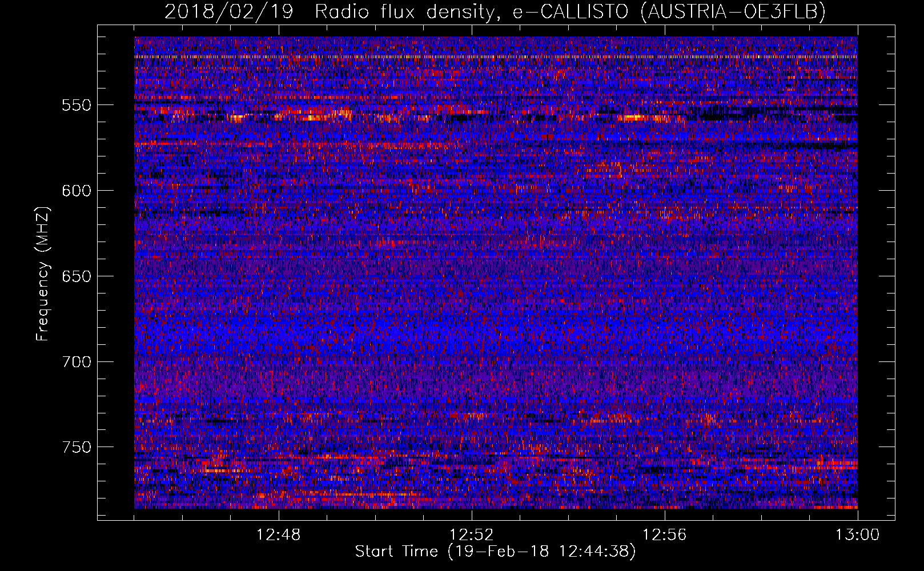The width and height of the screenshot is (924, 571).
Task: Click the 12:56 time tick label
Action: 665,535
